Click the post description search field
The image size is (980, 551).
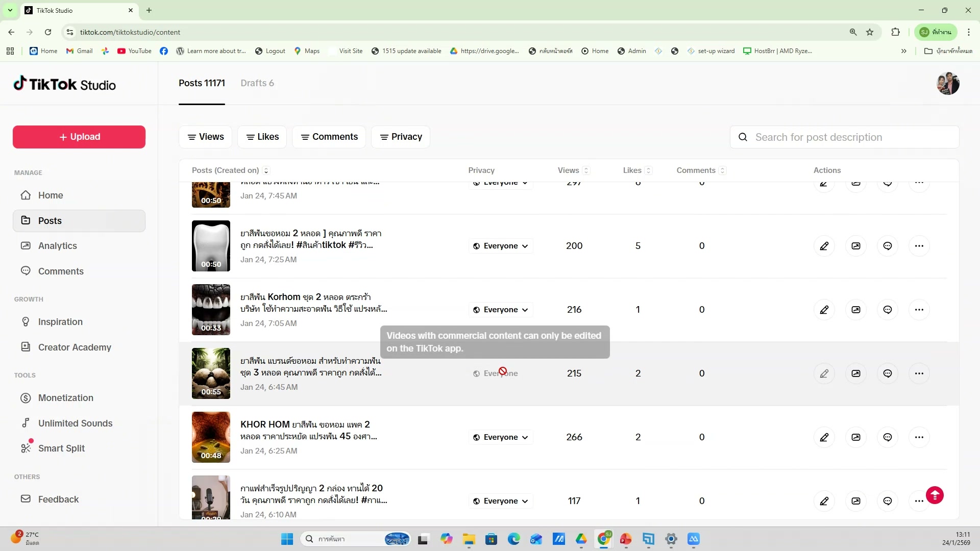tap(845, 137)
